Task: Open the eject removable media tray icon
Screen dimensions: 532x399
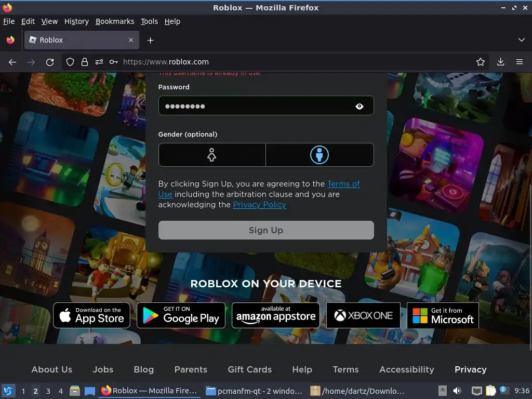Action: 442,391
